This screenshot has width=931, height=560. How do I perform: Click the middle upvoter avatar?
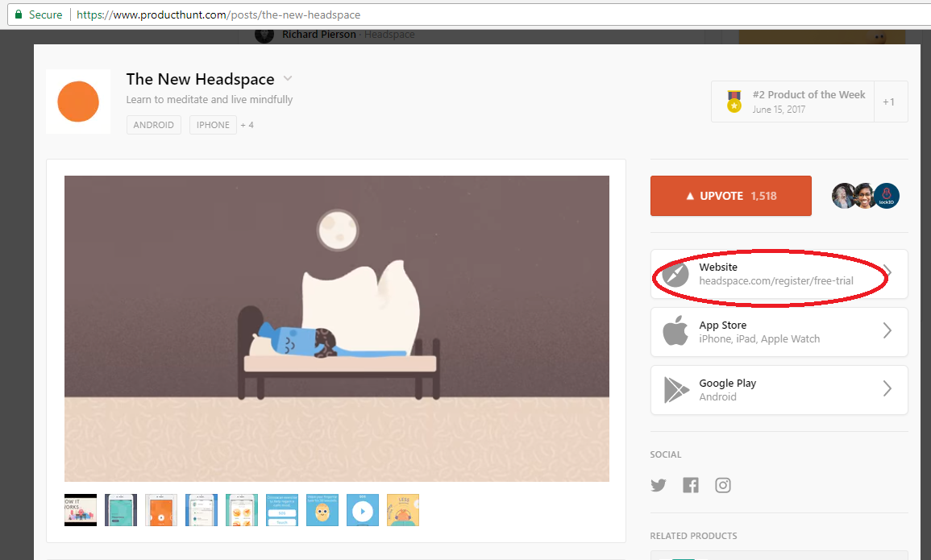pyautogui.click(x=864, y=196)
